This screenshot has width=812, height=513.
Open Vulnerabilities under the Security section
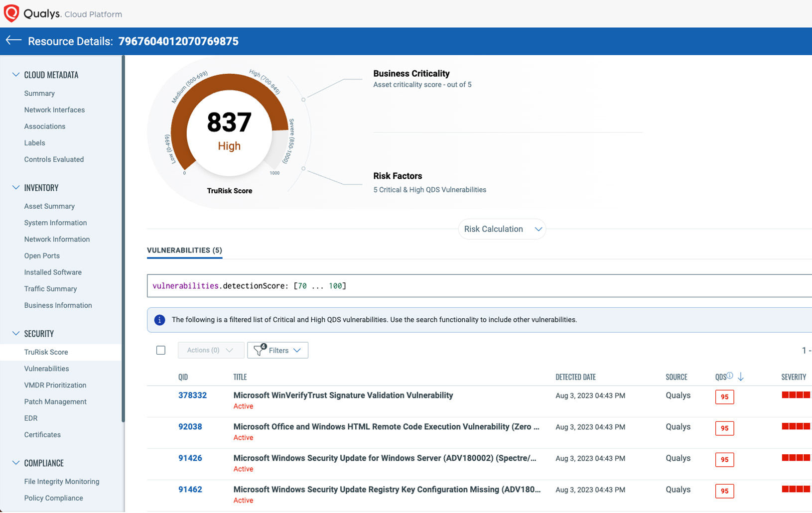tap(46, 369)
